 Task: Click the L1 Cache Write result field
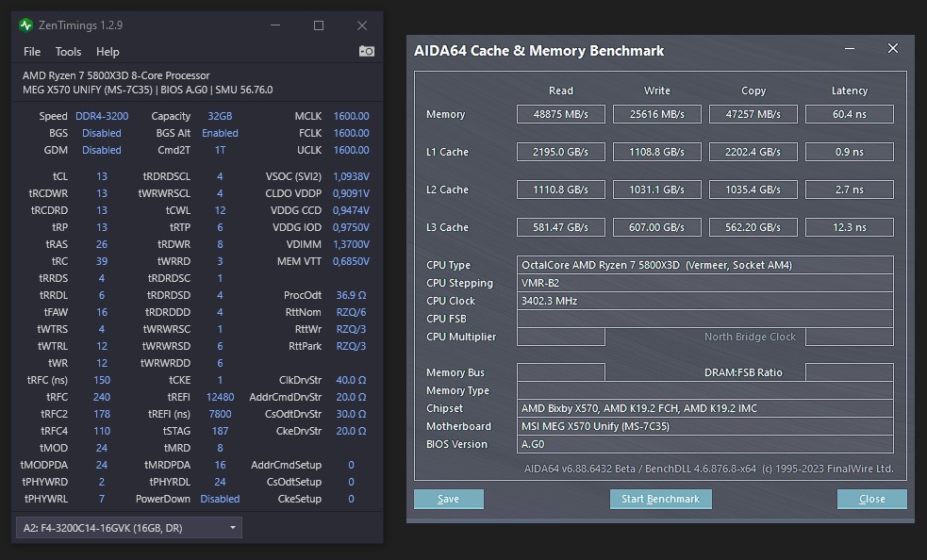[x=656, y=151]
